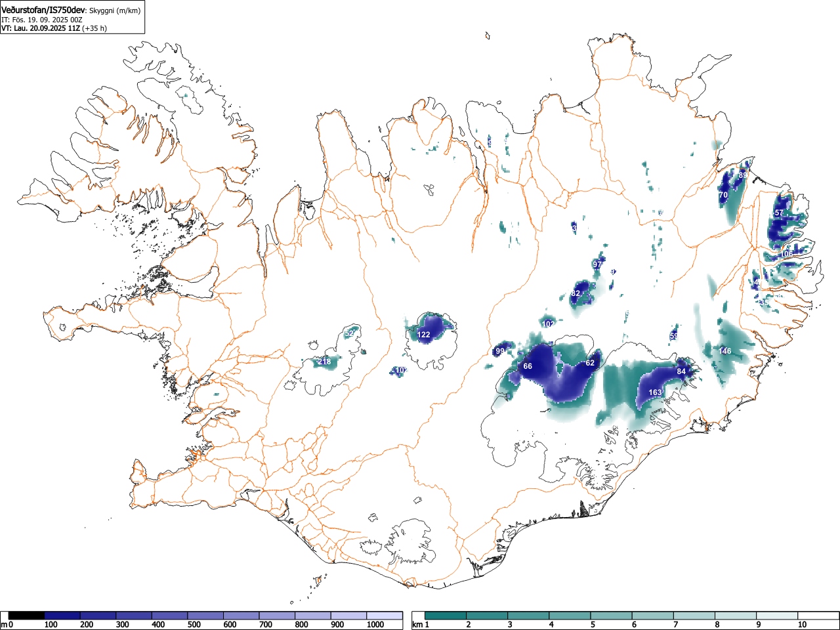This screenshot has height=630, width=840.
Task: Pick the 1–2 km dark teal legend swatch
Action: click(x=446, y=616)
